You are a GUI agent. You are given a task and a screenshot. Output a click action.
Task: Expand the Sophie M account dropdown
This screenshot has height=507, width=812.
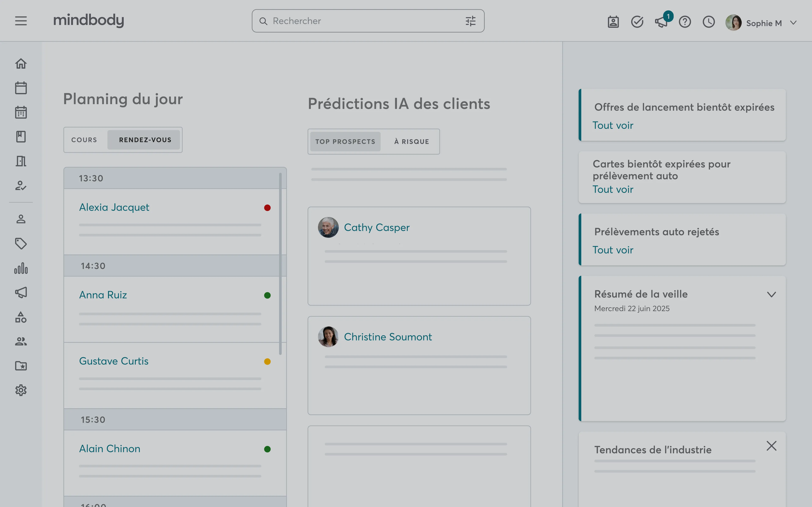click(x=793, y=23)
